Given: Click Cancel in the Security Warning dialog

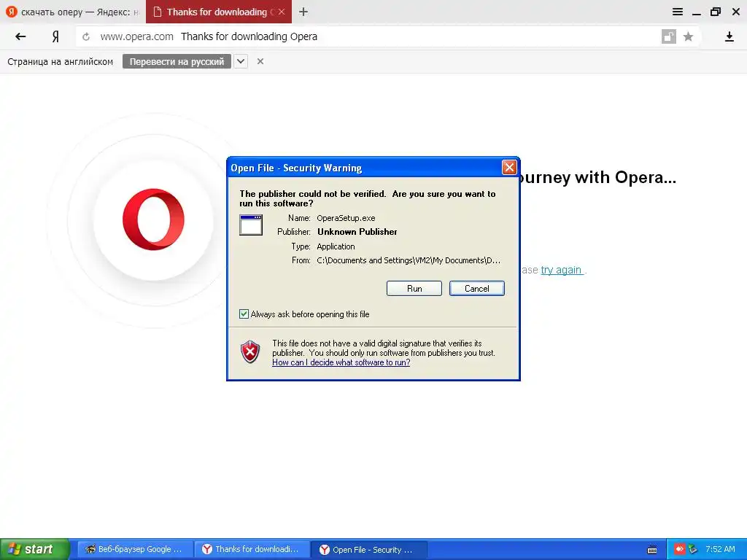Looking at the screenshot, I should click(x=477, y=289).
